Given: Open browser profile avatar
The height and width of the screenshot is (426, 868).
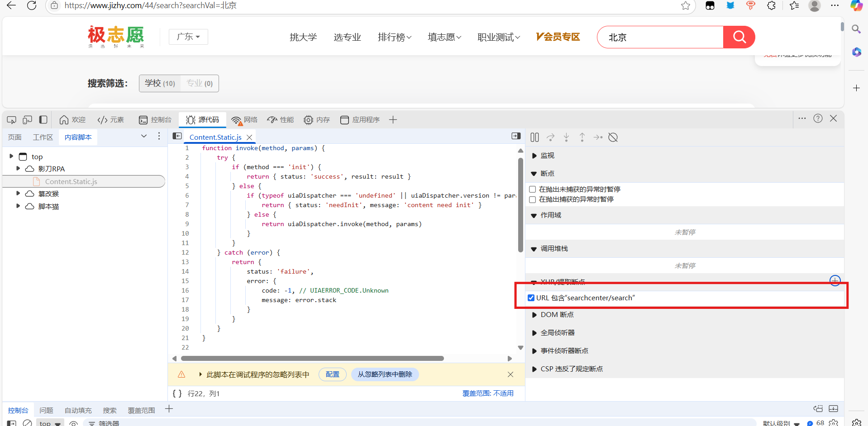Looking at the screenshot, I should pos(815,5).
